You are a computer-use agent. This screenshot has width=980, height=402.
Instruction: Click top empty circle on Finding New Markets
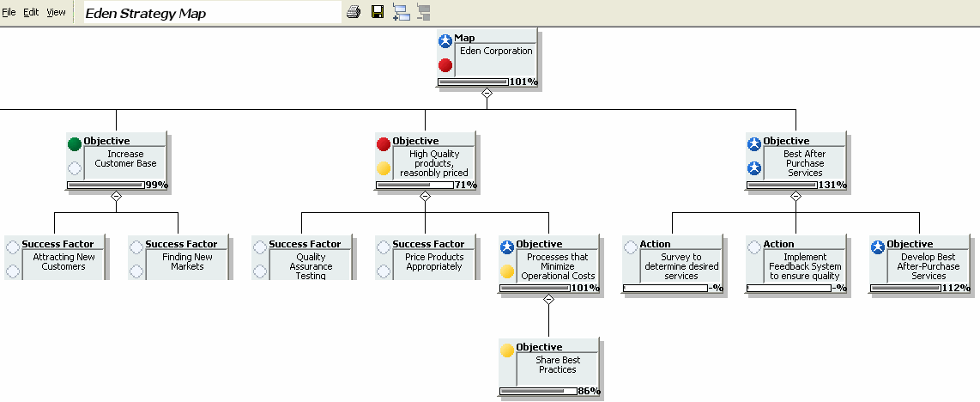click(x=136, y=247)
